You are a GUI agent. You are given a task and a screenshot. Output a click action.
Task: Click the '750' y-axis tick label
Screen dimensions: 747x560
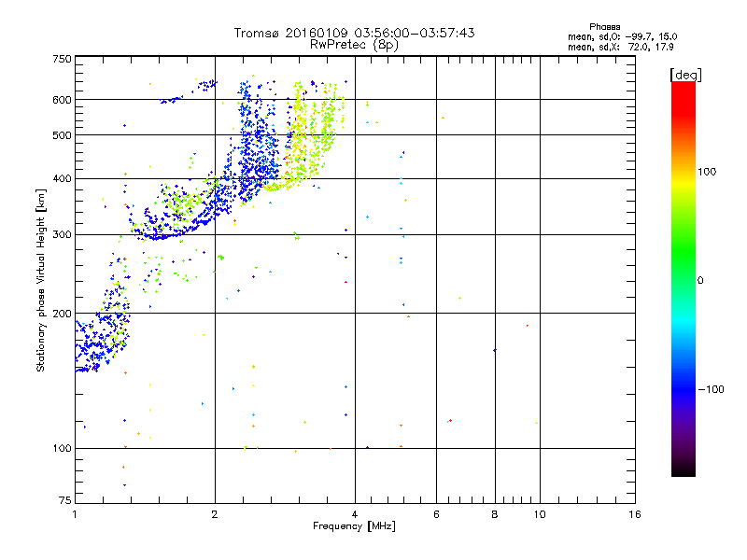(62, 59)
